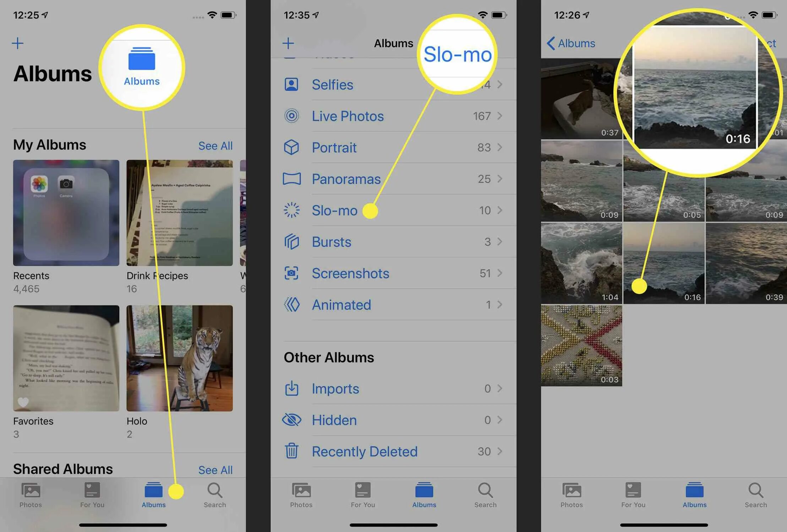
Task: Open the Hidden album
Action: click(392, 420)
